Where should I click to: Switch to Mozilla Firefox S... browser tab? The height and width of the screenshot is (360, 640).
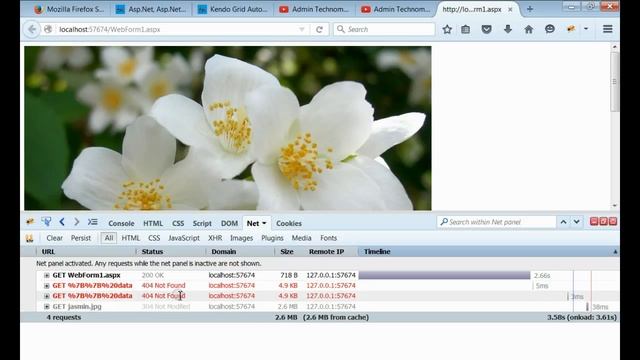(x=69, y=9)
